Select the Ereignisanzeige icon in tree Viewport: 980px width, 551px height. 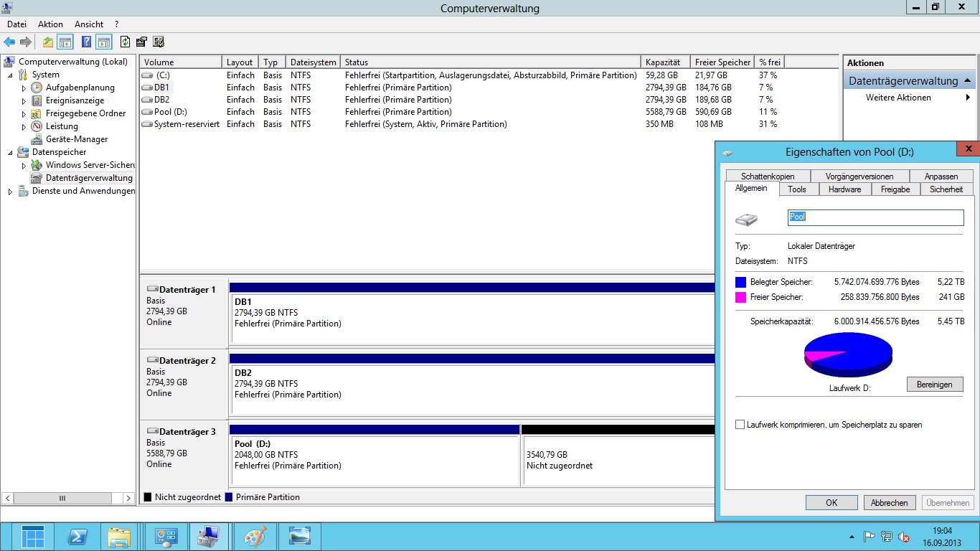point(37,100)
